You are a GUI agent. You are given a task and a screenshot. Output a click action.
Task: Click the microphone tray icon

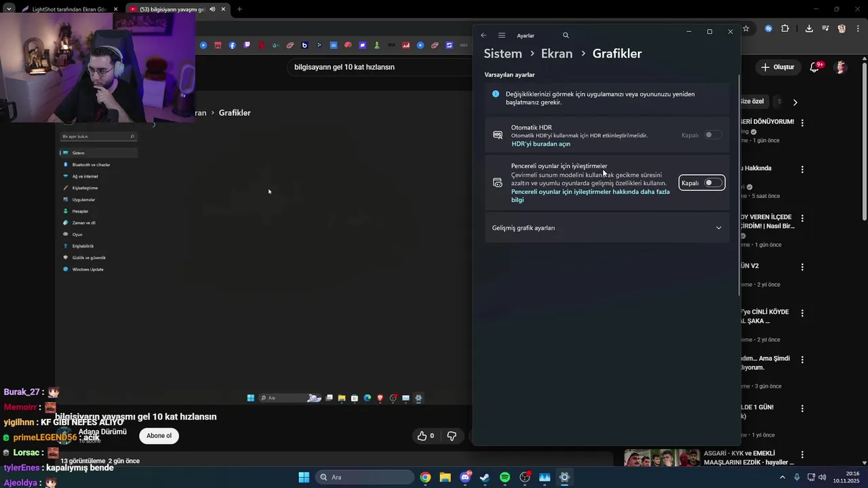[797, 477]
